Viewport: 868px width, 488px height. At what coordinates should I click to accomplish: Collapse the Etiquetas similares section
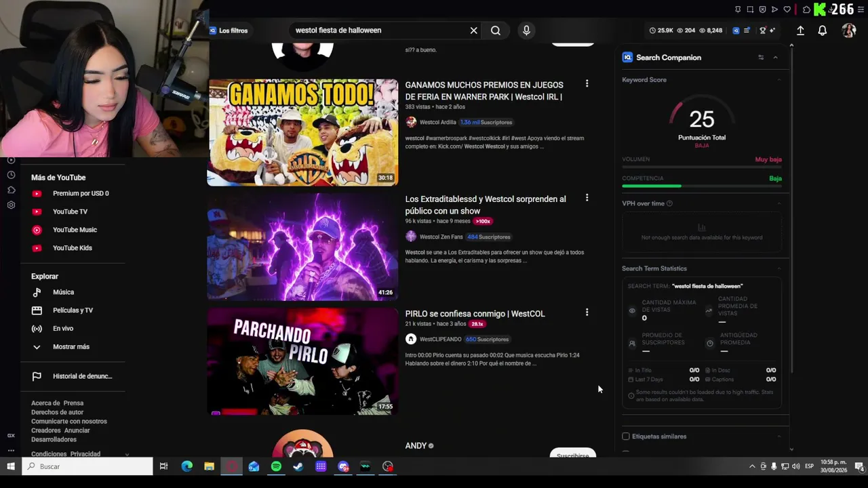point(778,436)
